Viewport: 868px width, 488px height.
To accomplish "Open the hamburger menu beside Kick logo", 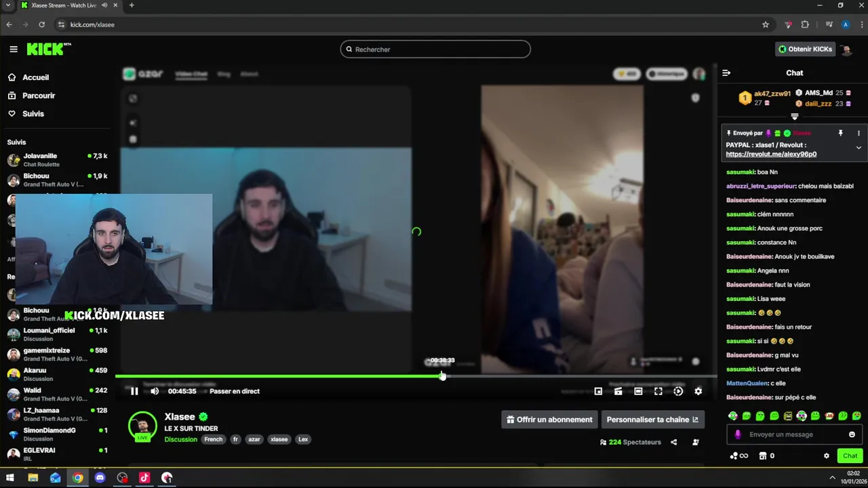I will 14,49.
